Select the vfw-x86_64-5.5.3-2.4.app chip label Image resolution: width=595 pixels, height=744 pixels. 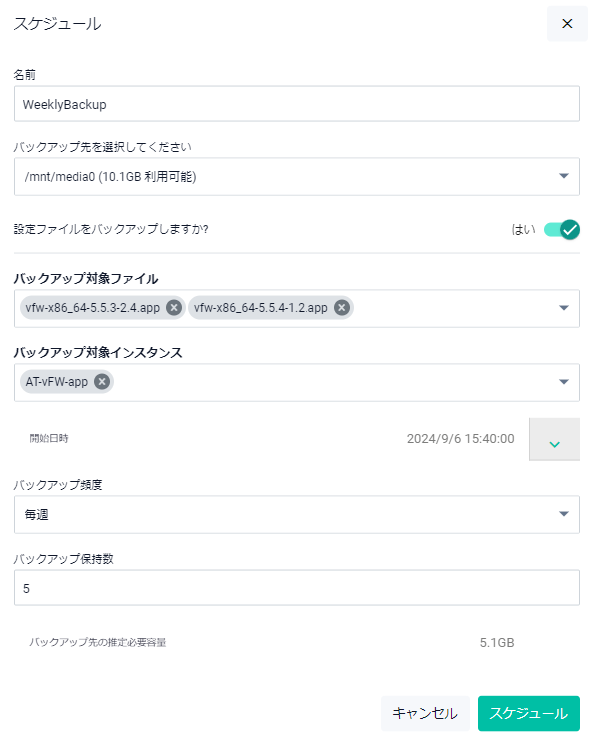[x=93, y=308]
